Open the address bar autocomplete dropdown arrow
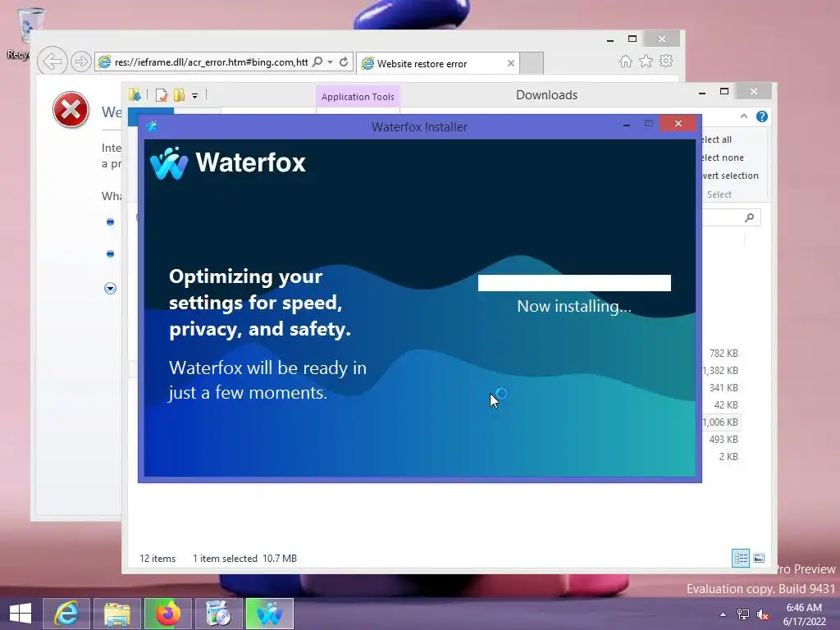 pyautogui.click(x=330, y=62)
